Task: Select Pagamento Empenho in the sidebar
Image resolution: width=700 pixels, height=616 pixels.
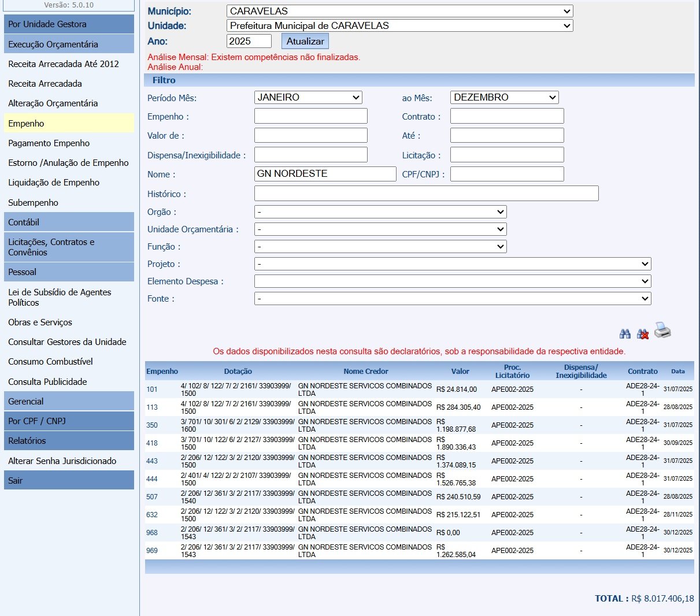Action: [49, 143]
